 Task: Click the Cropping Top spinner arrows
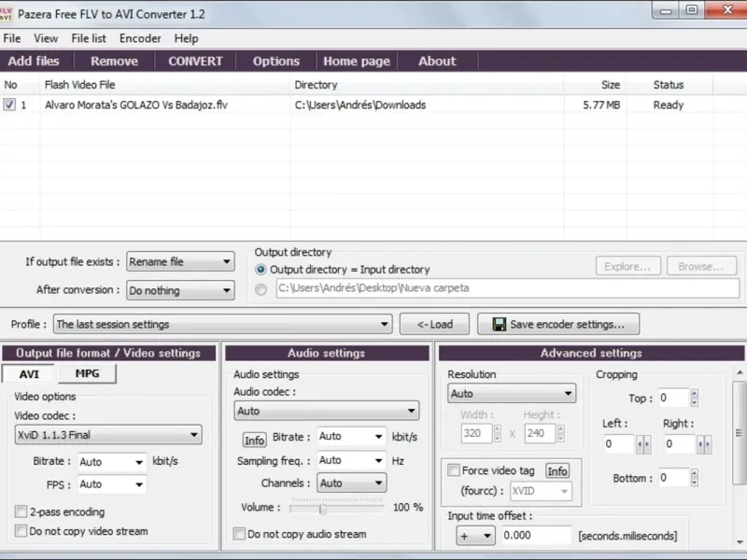tap(694, 398)
